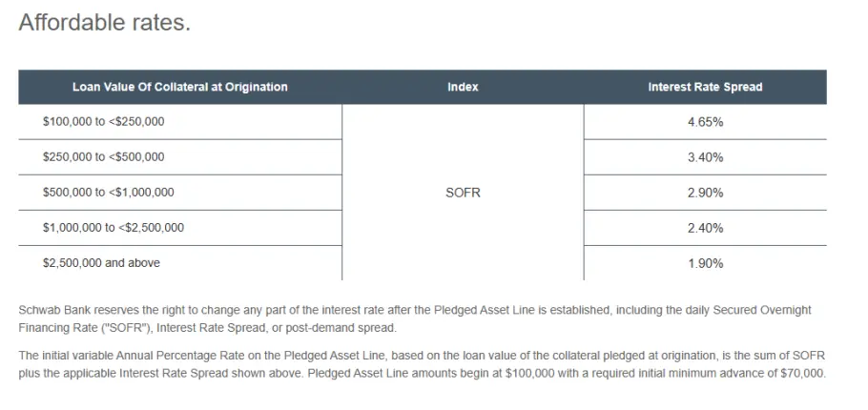
Task: Click the "initial variable Annual Percentage Rate" paragraph
Action: [x=423, y=364]
